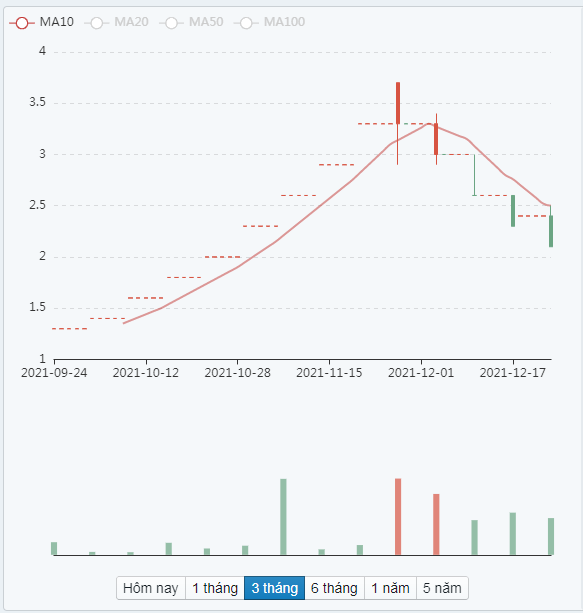
Task: Select the Hôm nay time range
Action: click(151, 588)
